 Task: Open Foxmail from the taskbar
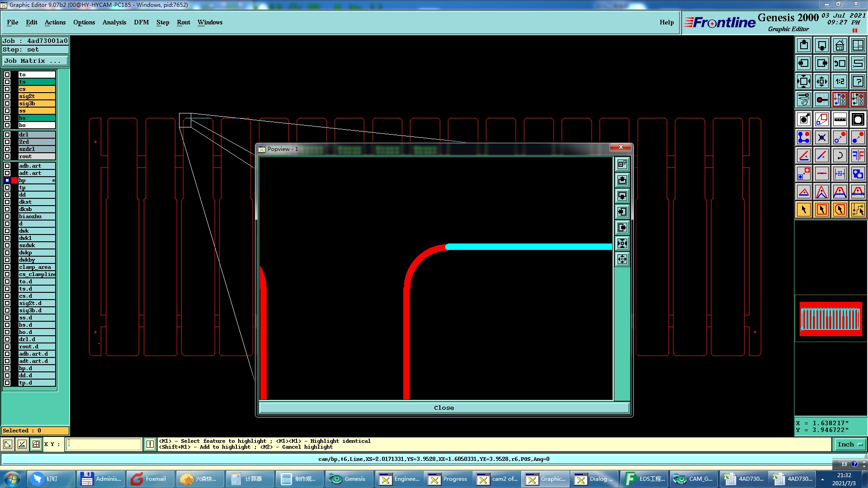pos(150,479)
